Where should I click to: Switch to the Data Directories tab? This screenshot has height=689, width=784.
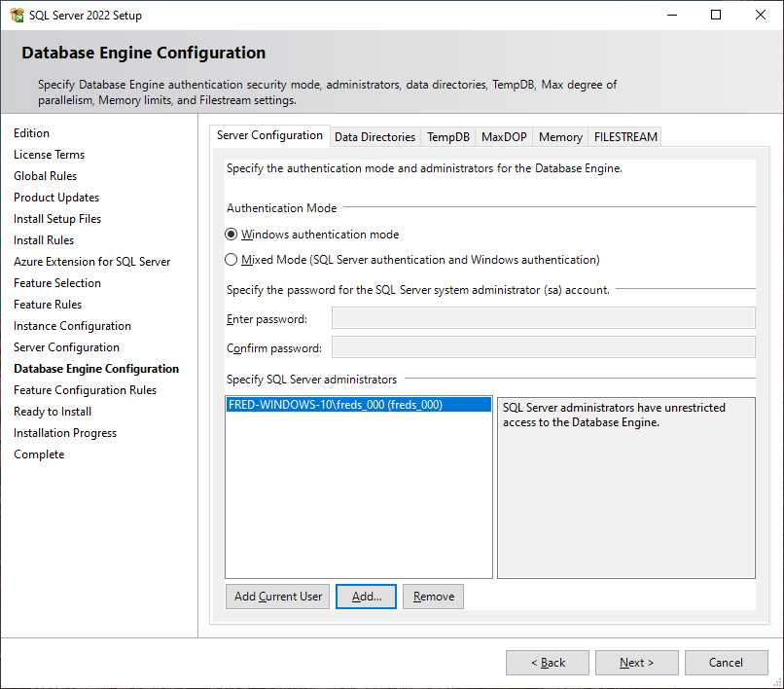pos(374,136)
